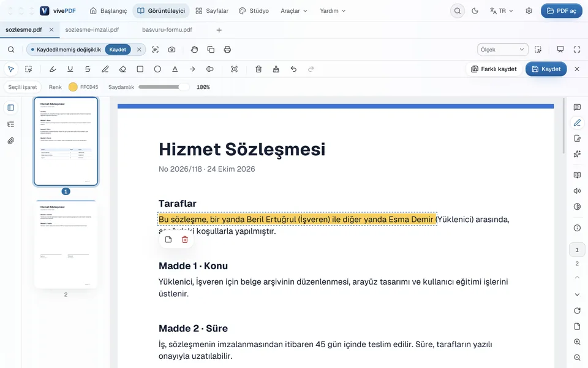Pick the ellipse shape tool
The height and width of the screenshot is (368, 588).
[x=157, y=69]
